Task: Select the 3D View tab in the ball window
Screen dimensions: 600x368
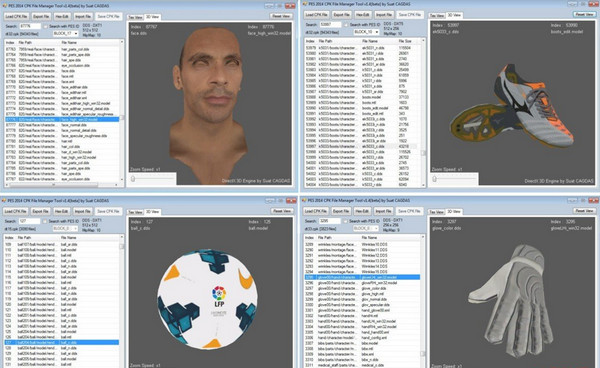Action: (x=153, y=212)
